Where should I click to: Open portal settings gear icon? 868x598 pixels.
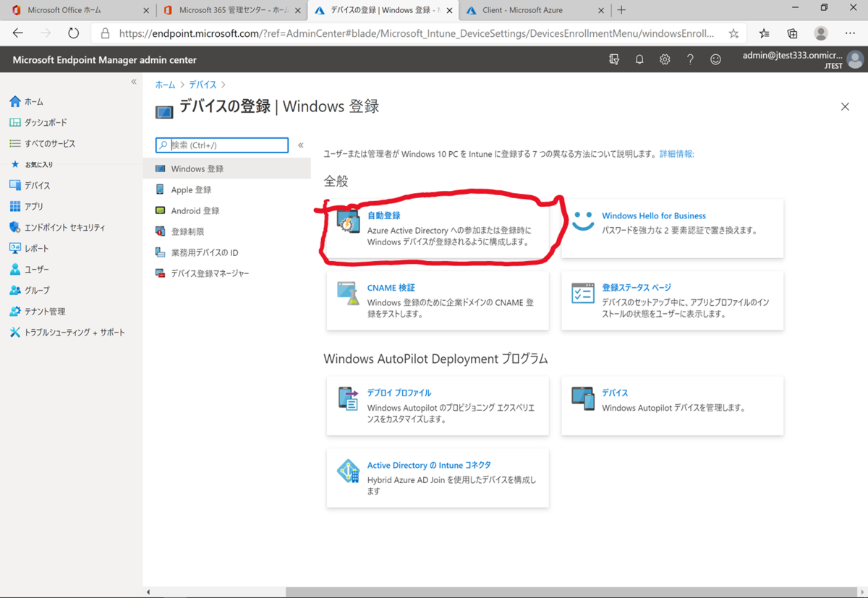[665, 59]
